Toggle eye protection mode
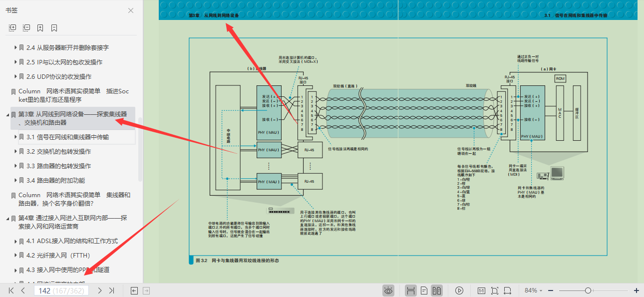 click(x=388, y=291)
